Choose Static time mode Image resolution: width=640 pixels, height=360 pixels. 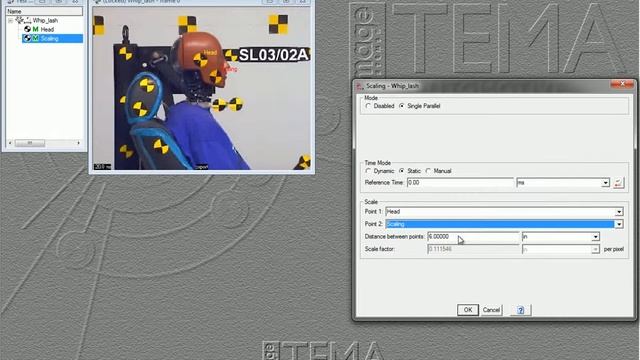[x=402, y=171]
